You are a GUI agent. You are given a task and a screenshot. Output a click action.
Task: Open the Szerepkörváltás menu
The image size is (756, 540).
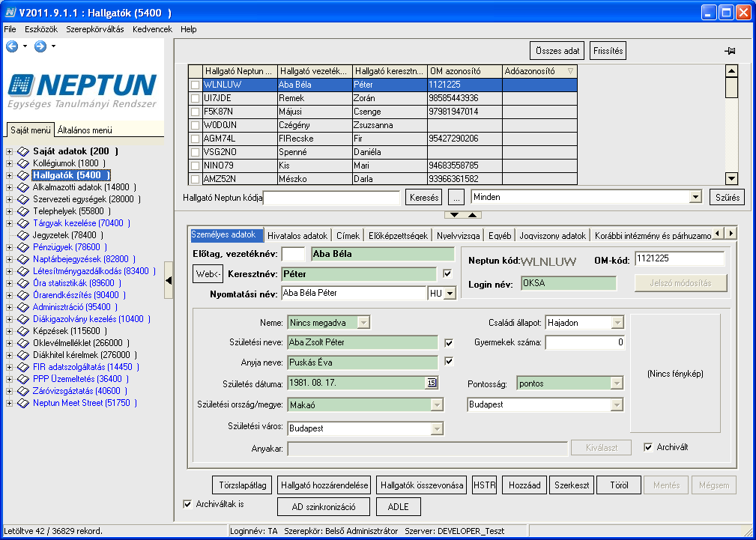click(95, 29)
